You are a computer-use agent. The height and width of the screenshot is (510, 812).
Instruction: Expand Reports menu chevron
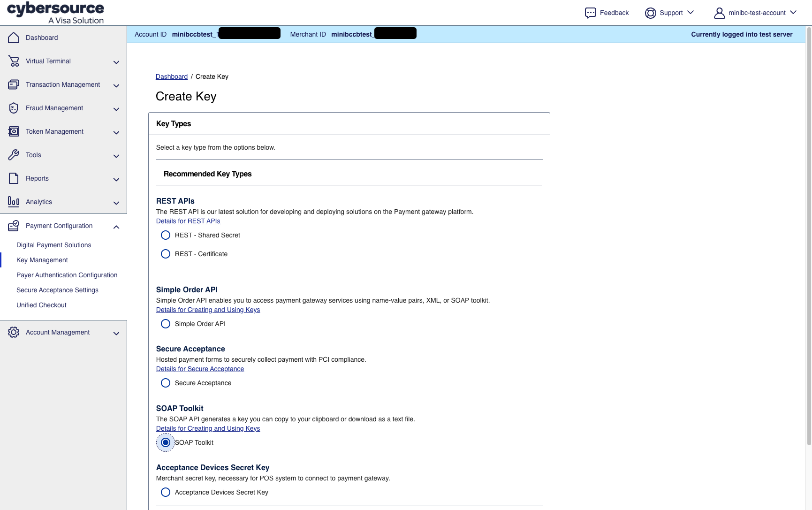(116, 179)
